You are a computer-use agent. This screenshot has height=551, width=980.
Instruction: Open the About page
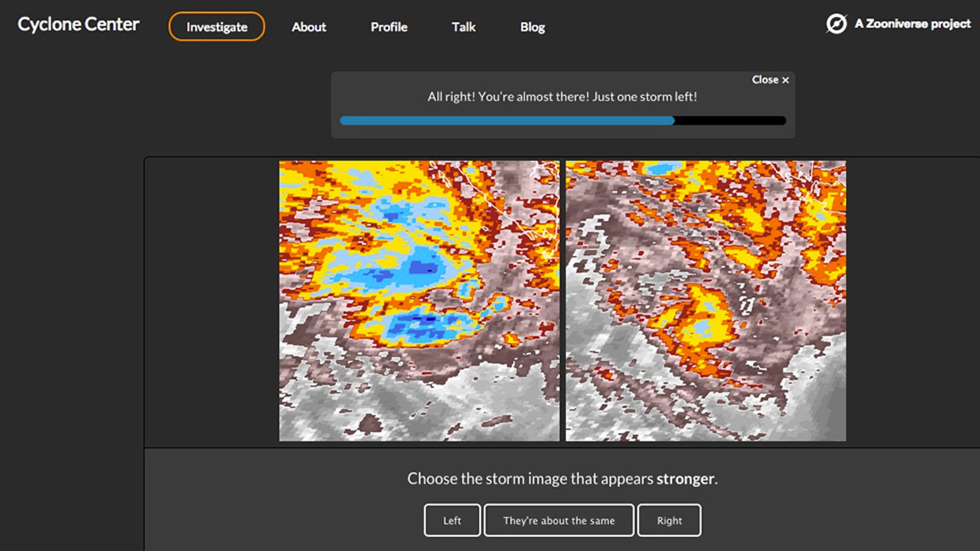coord(309,27)
